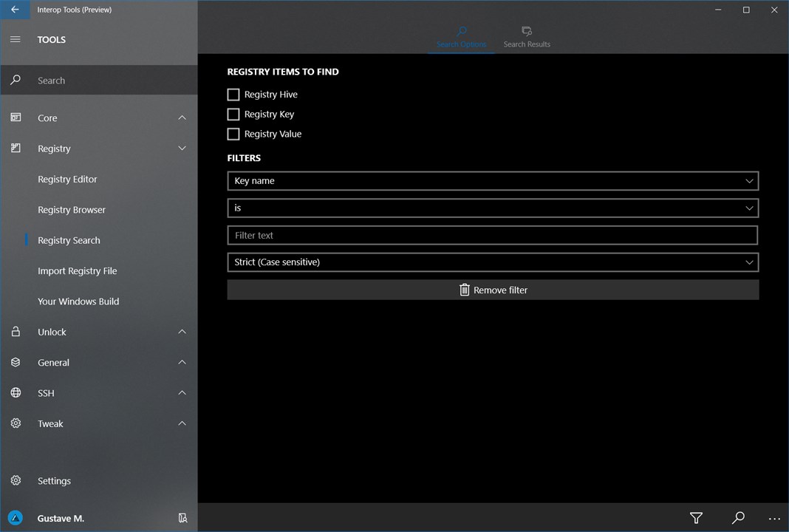
Task: Click the back arrow in title bar
Action: 15,10
